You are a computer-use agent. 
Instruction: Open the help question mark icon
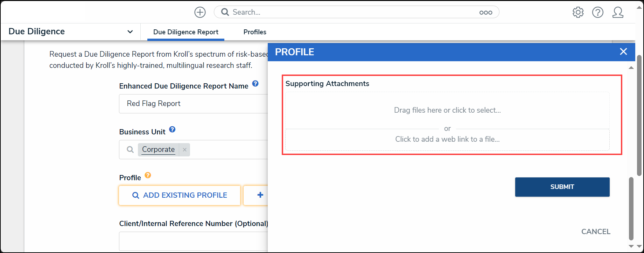[x=597, y=12]
